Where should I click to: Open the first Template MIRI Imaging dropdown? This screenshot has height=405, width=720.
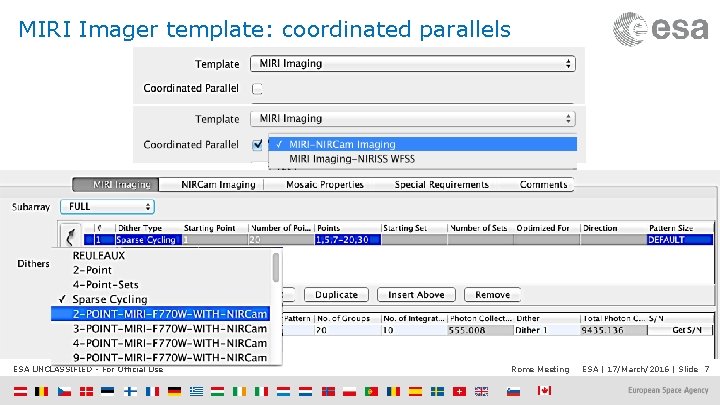(413, 63)
